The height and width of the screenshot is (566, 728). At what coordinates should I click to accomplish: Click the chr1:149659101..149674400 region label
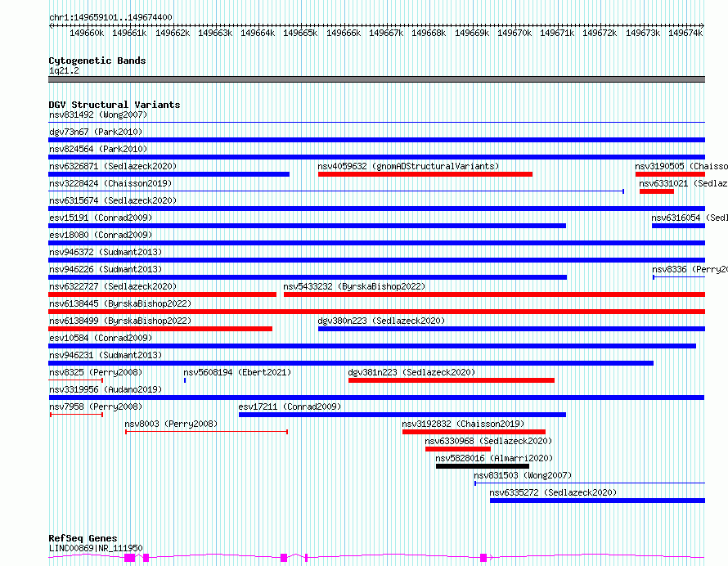pyautogui.click(x=110, y=17)
